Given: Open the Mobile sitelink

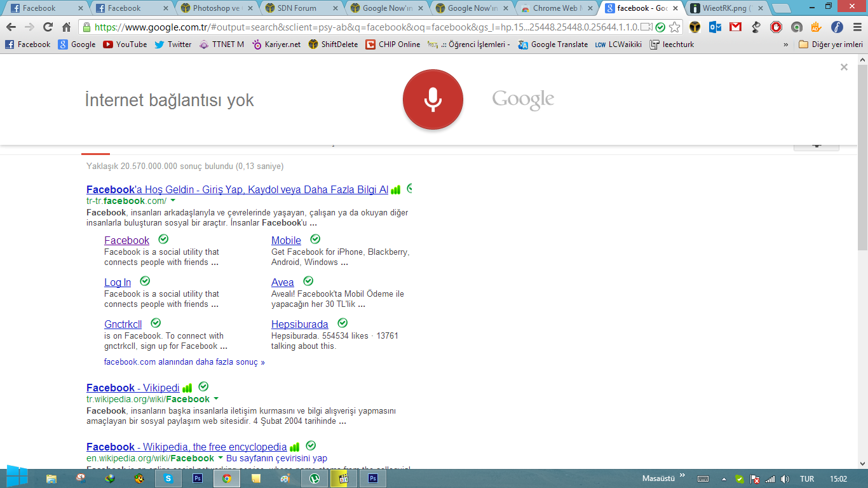Looking at the screenshot, I should [x=286, y=240].
